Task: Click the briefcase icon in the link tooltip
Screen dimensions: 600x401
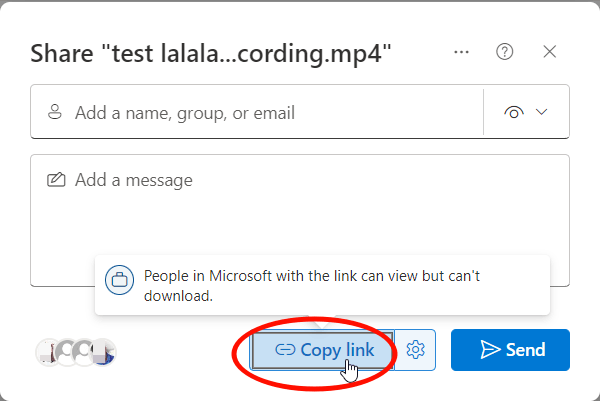Action: tap(119, 280)
